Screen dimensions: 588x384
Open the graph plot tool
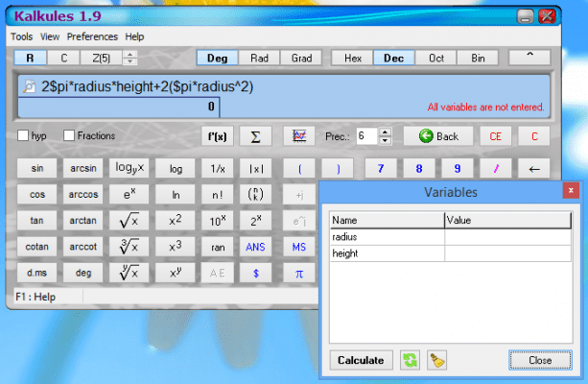pos(299,135)
